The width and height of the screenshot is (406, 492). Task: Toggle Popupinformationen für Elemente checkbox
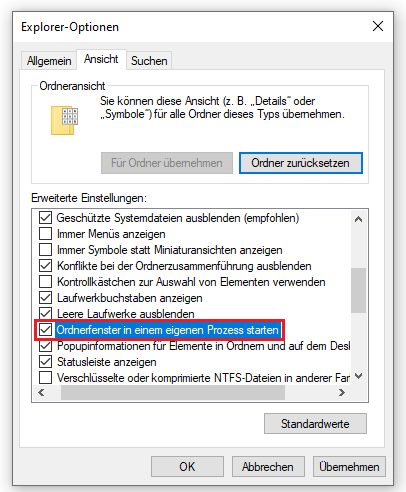point(45,346)
